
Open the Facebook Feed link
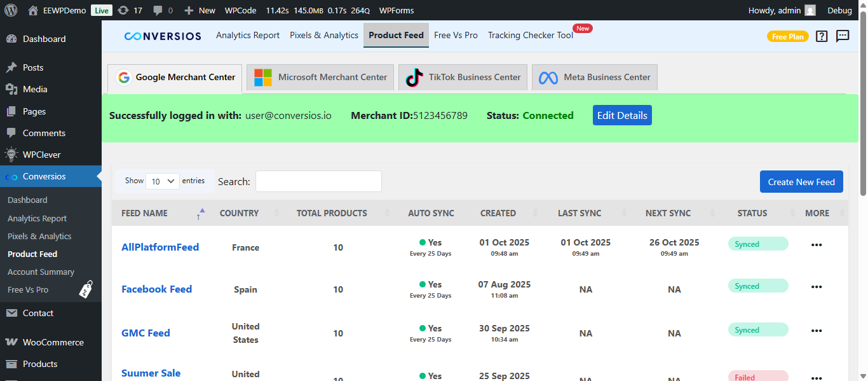[x=156, y=289]
